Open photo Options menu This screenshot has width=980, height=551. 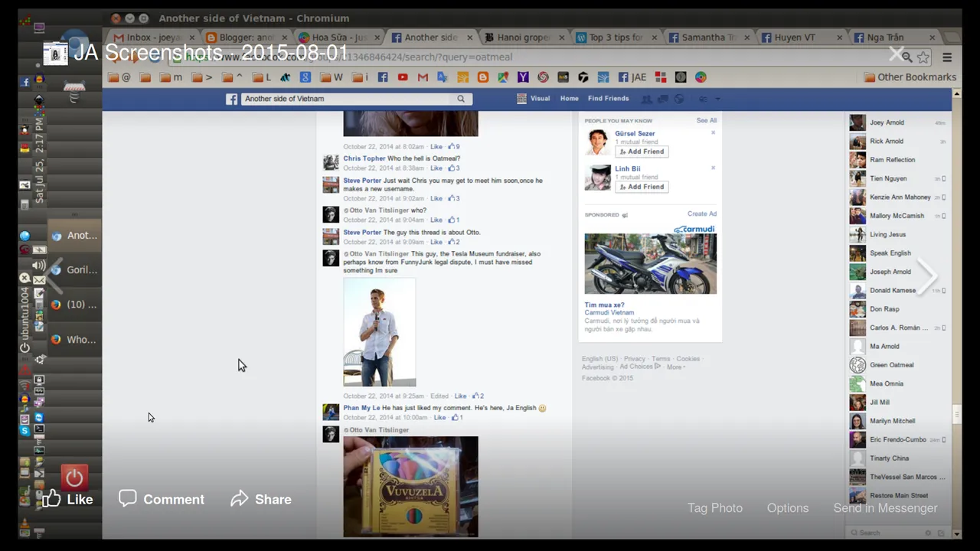pyautogui.click(x=788, y=508)
